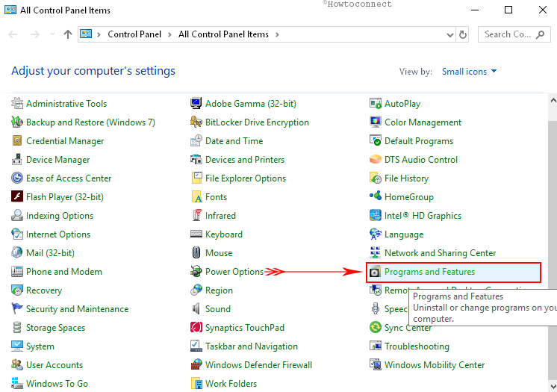557x392 pixels.
Task: Click the Search Control Panel field
Action: click(x=514, y=34)
